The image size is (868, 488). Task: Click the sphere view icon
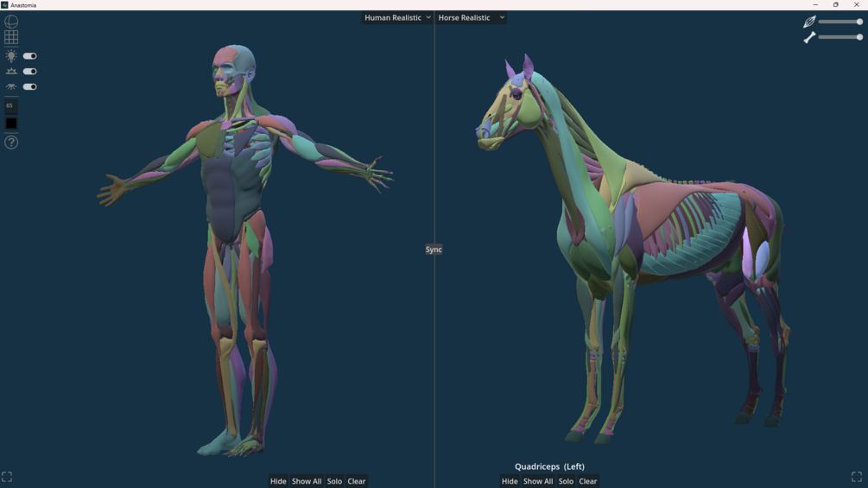point(11,22)
